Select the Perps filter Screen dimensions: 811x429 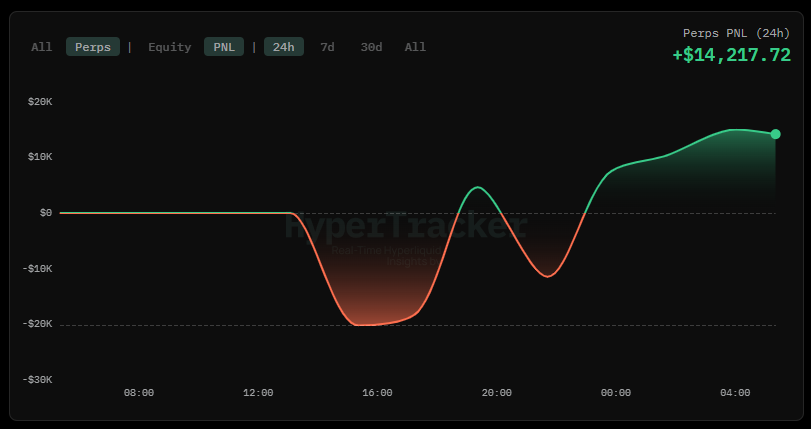point(93,47)
